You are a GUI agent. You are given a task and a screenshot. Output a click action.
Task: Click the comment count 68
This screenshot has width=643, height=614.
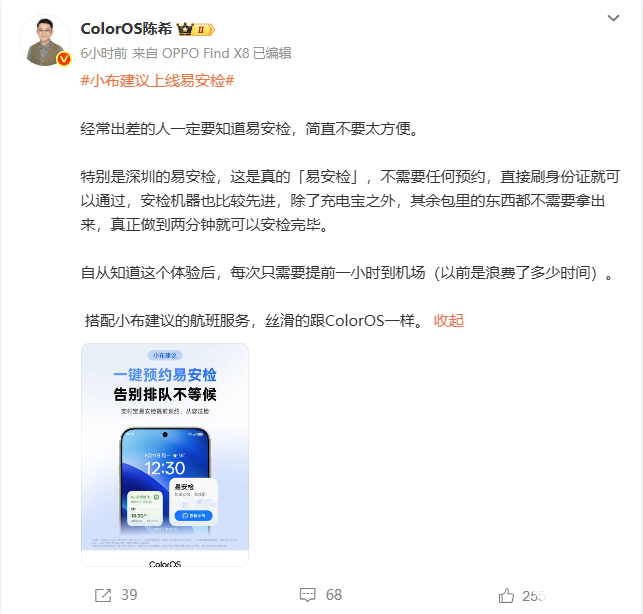(334, 595)
